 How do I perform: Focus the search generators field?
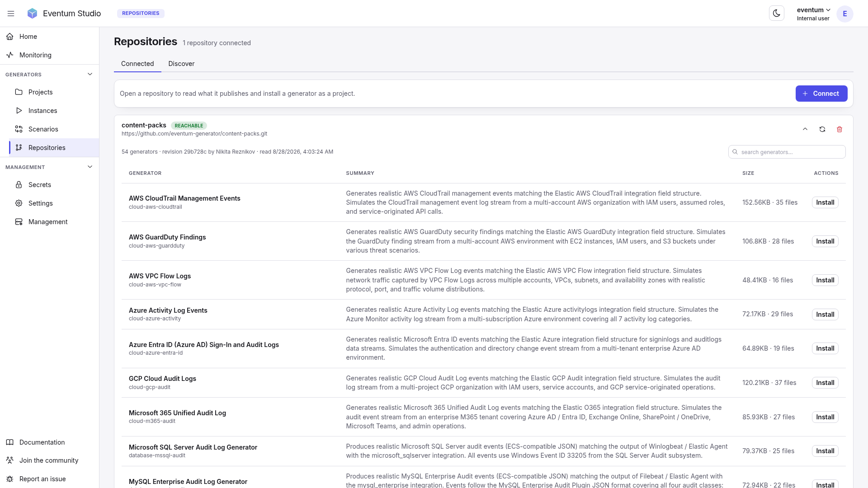[x=787, y=152]
